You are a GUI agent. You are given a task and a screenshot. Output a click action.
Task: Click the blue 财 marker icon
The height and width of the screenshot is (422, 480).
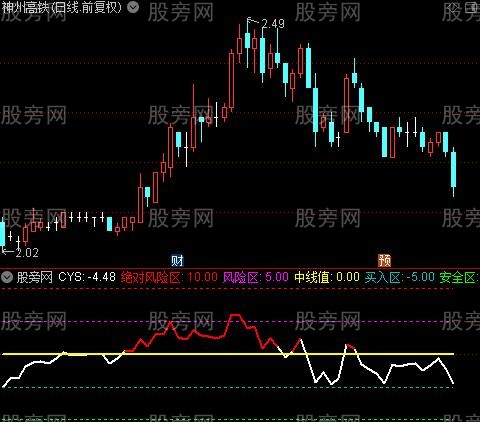point(177,260)
